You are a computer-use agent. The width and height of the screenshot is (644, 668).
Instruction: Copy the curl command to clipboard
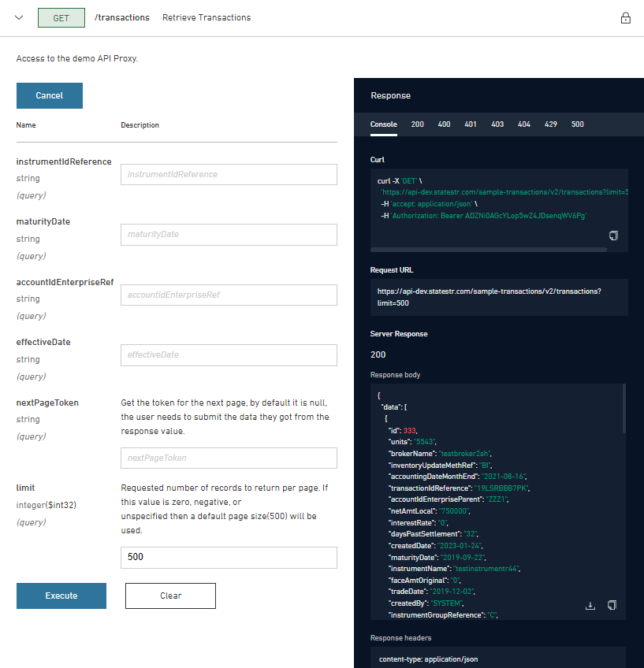[612, 236]
